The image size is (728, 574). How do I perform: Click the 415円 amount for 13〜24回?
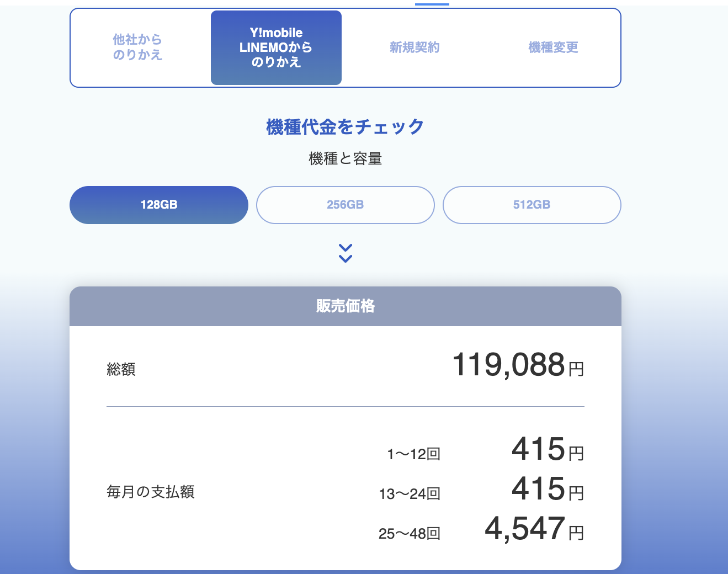(x=547, y=489)
